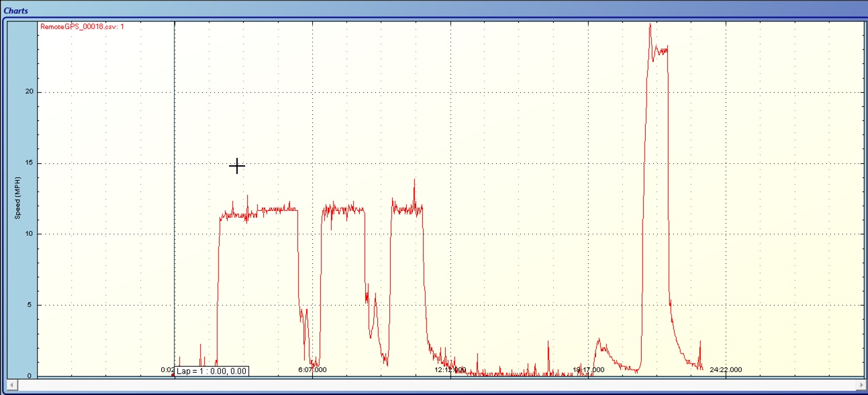The height and width of the screenshot is (395, 868).
Task: Click the 24:22.000 time axis label
Action: 726,369
